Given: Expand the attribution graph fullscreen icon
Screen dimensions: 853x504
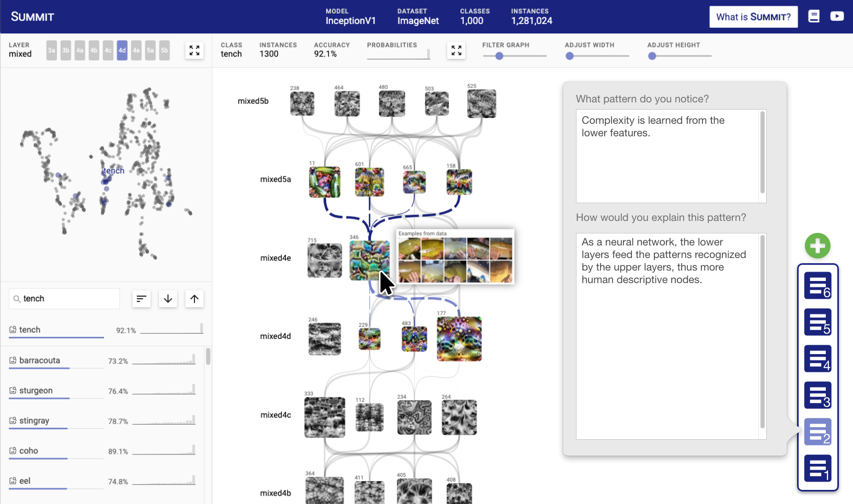Looking at the screenshot, I should pos(456,50).
